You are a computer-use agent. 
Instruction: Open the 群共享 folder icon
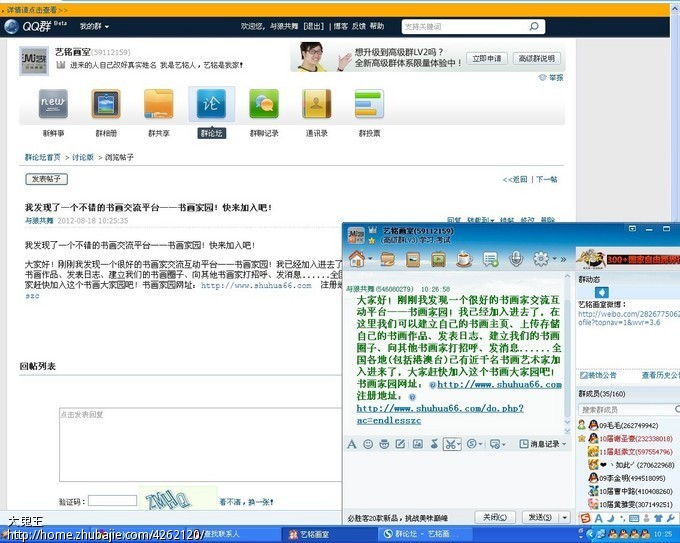159,104
